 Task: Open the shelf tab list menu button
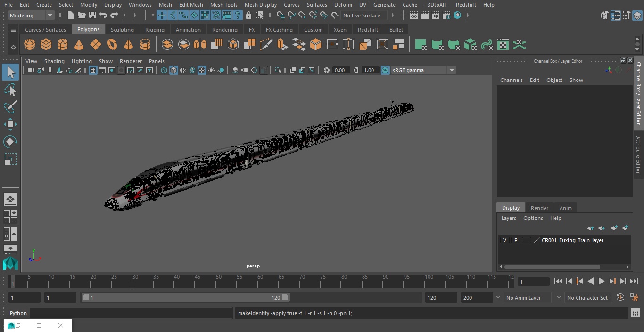pyautogui.click(x=13, y=30)
